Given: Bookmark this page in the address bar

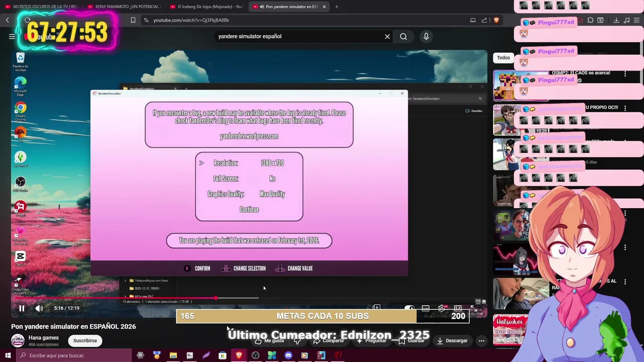Looking at the screenshot, I should click(133, 20).
